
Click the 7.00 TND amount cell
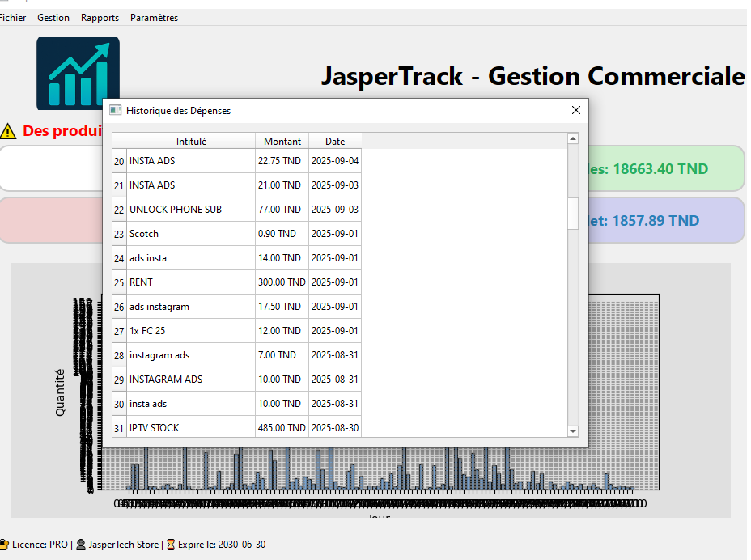coord(282,355)
